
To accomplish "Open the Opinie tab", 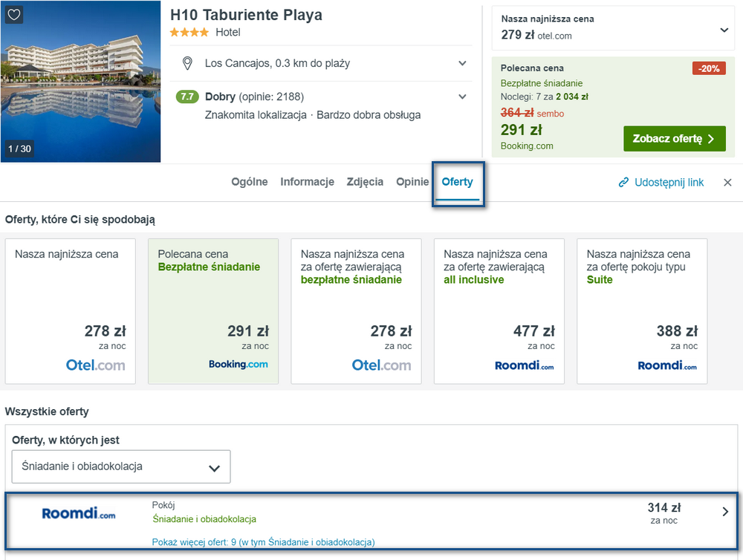I will 412,182.
